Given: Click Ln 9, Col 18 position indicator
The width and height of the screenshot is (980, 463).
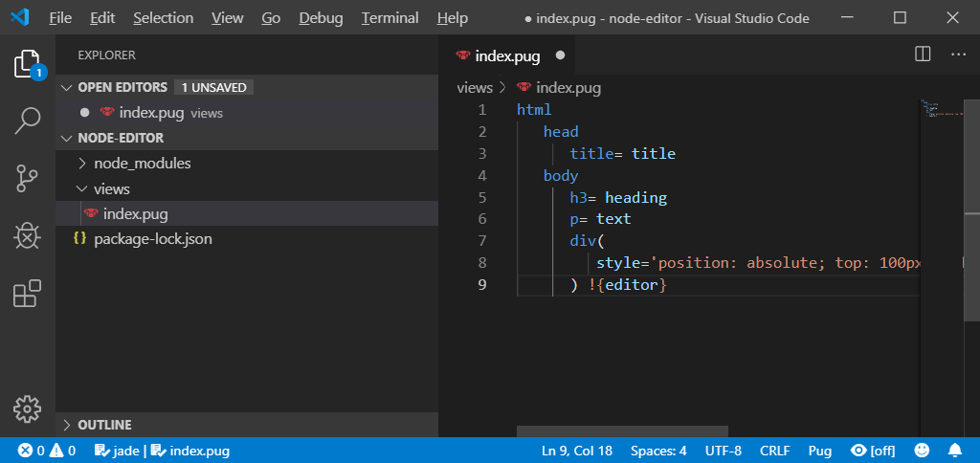Looking at the screenshot, I should click(x=577, y=451).
